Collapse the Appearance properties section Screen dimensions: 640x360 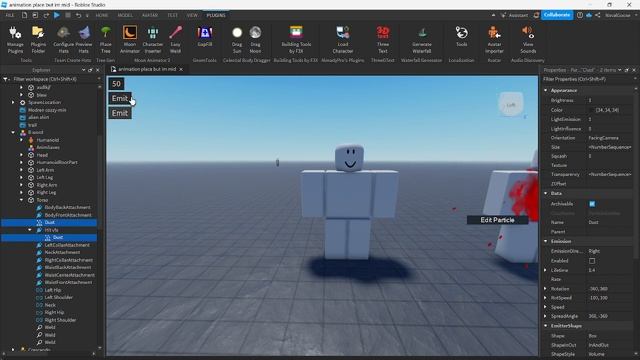coord(546,90)
